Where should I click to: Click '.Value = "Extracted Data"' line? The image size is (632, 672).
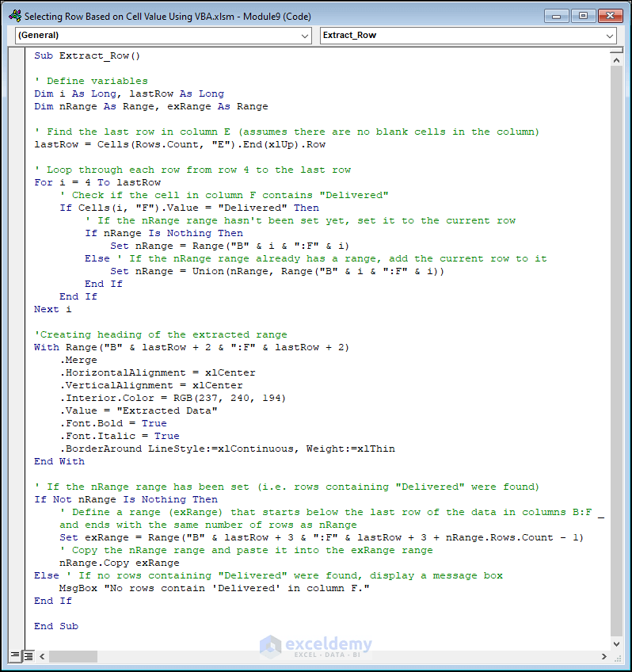(x=139, y=410)
